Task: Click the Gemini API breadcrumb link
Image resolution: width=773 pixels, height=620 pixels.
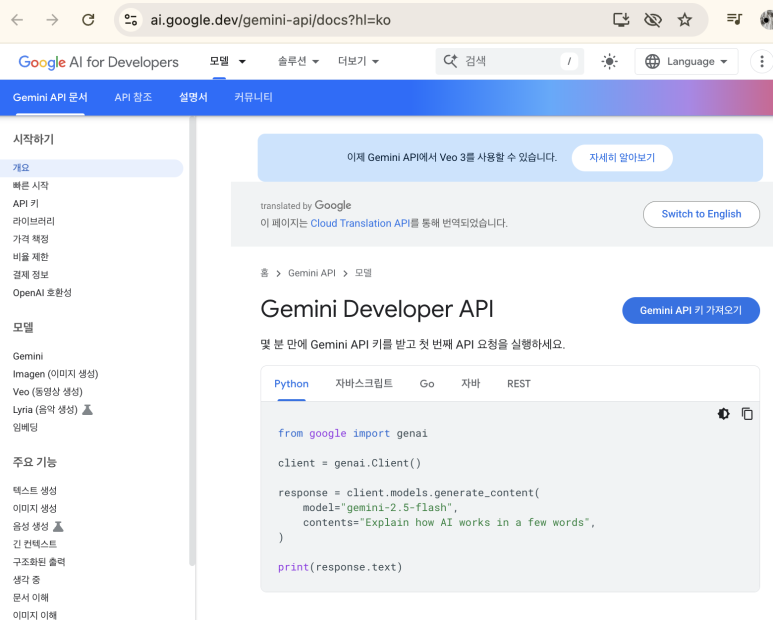Action: 312,273
